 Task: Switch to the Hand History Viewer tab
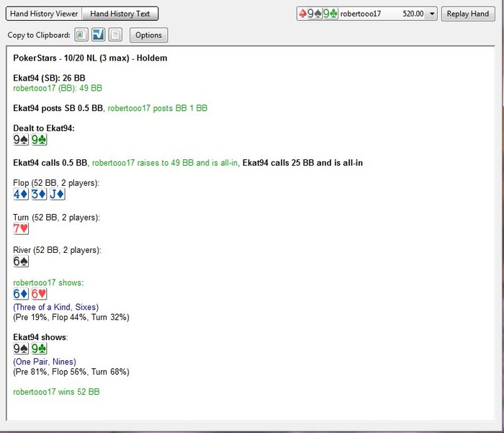44,14
